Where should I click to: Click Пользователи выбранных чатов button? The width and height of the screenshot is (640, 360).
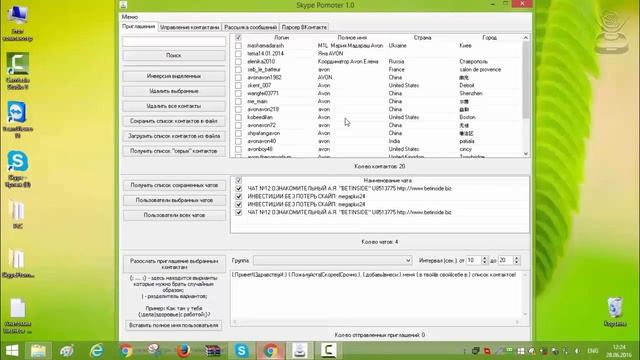pyautogui.click(x=174, y=200)
